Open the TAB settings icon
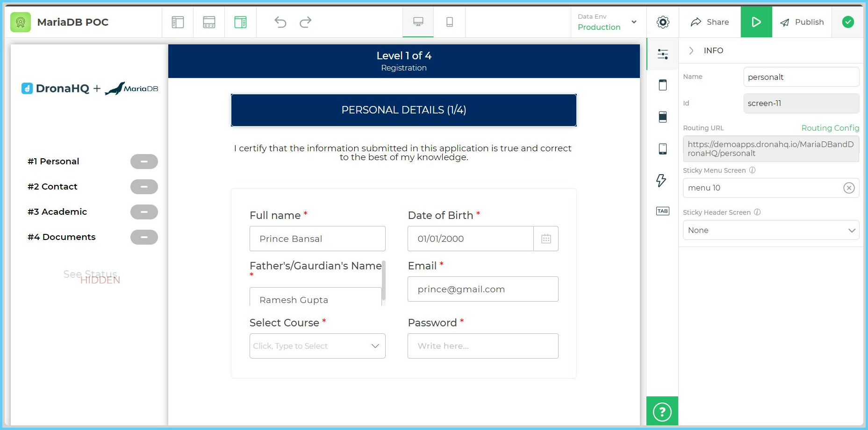 click(662, 211)
